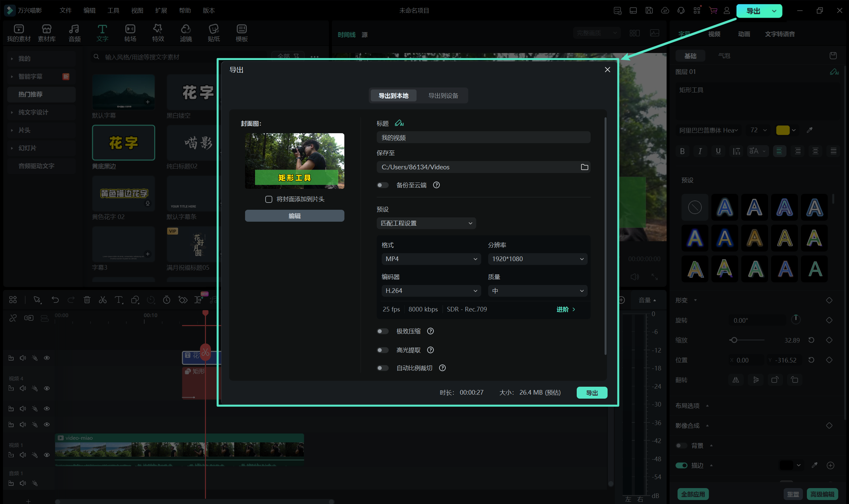
Task: Click the help icon beside 高光提取
Action: 430,350
